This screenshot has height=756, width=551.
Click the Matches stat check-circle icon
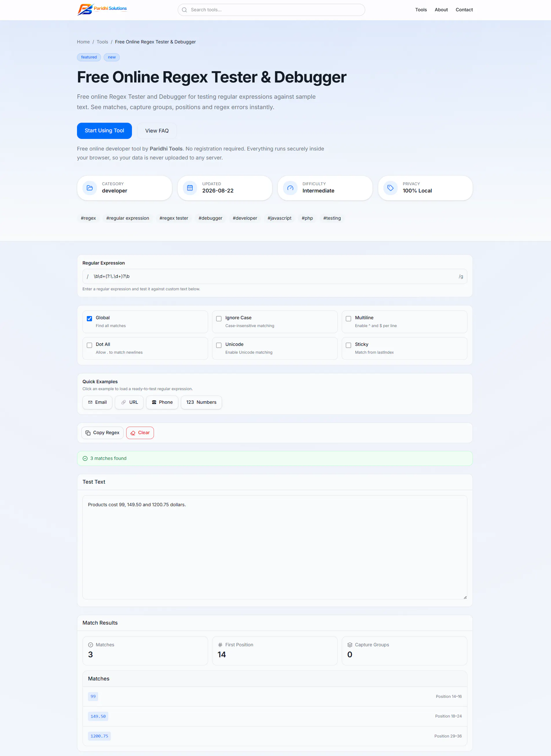(90, 645)
